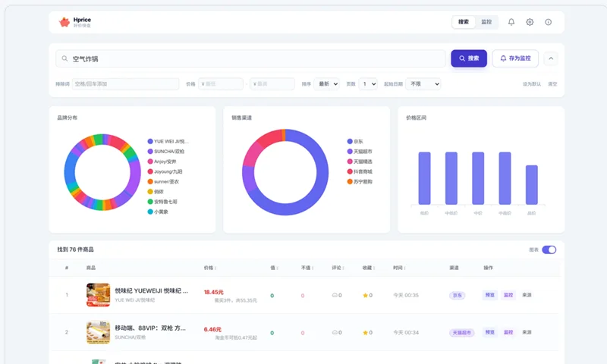Click price 18.45元 in row 1
This screenshot has width=607, height=364.
pyautogui.click(x=214, y=292)
